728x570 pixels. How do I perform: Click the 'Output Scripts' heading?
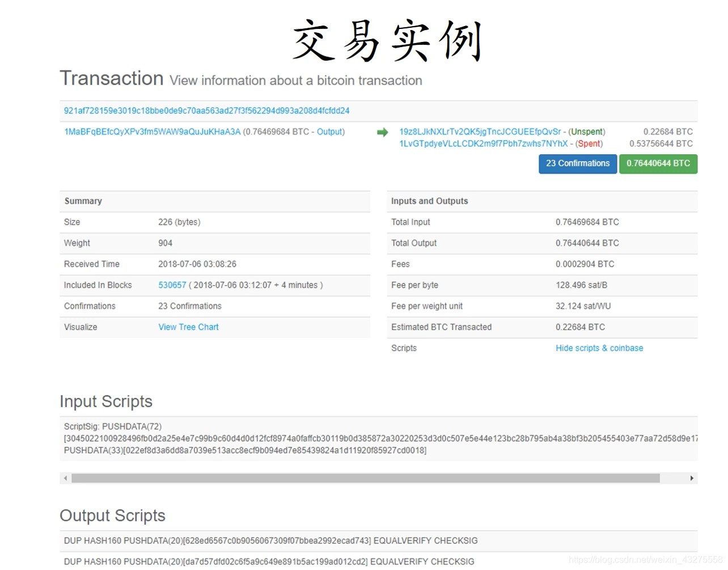(113, 516)
